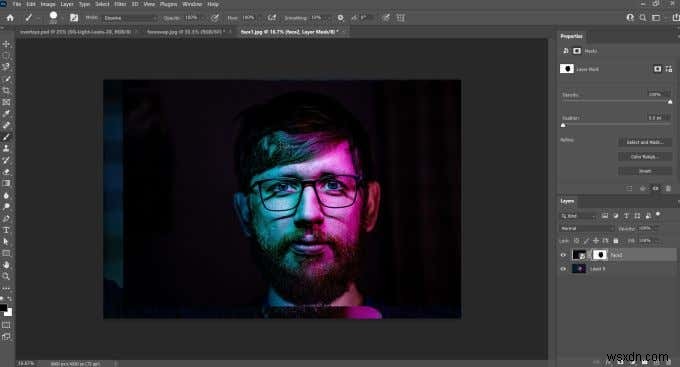
Task: Open the Filter menu
Action: (120, 4)
